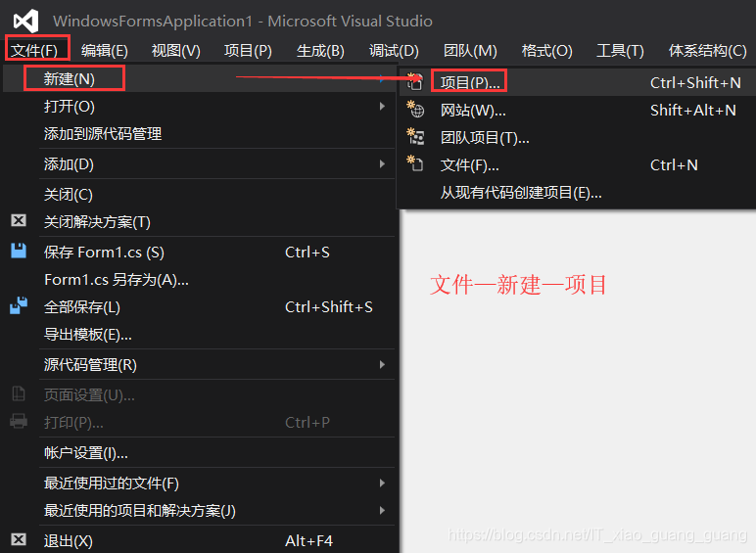Open the 团队(M) menu

pyautogui.click(x=470, y=50)
